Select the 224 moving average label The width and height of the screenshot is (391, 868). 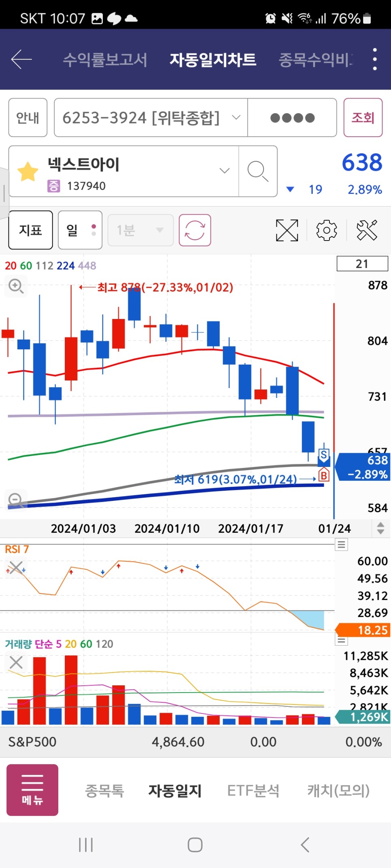[66, 266]
